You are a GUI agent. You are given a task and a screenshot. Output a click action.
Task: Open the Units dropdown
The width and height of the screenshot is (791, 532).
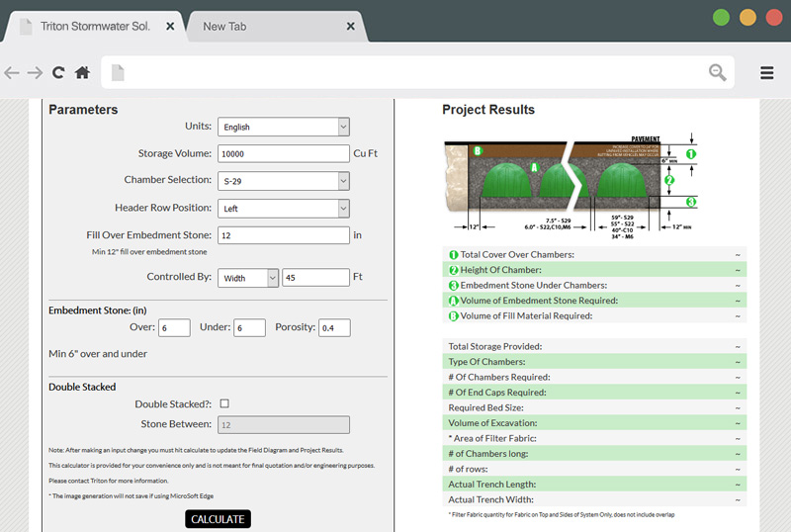(283, 127)
